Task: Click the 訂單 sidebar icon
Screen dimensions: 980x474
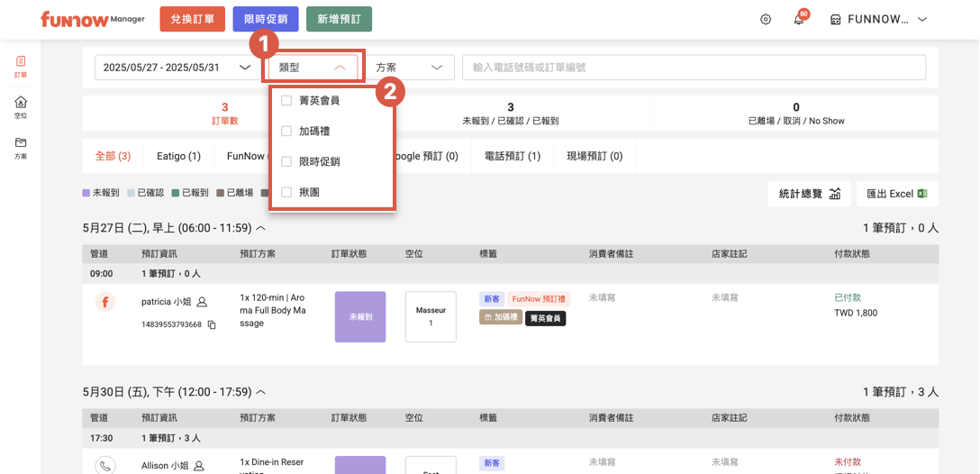Action: coord(21,67)
